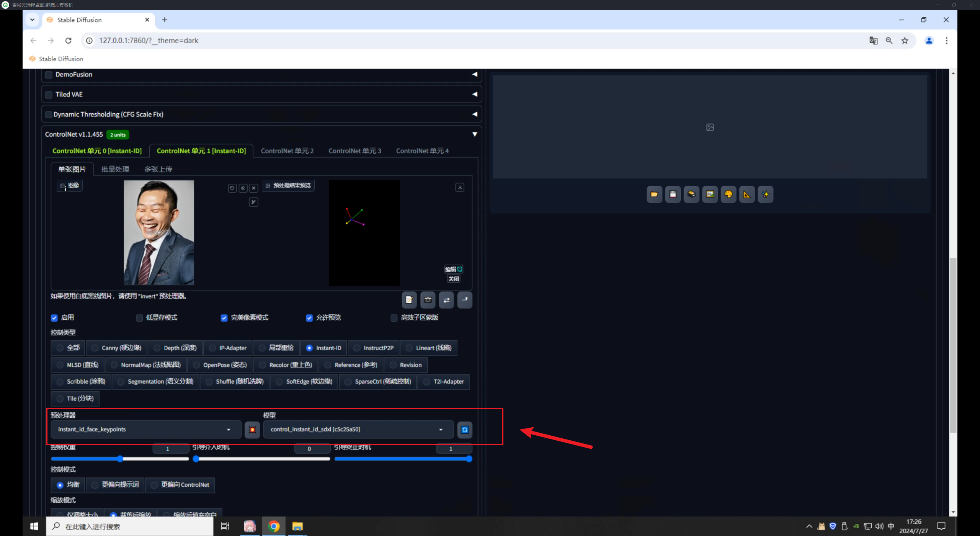
Task: Toggle the 允许预览 checkbox
Action: click(309, 318)
